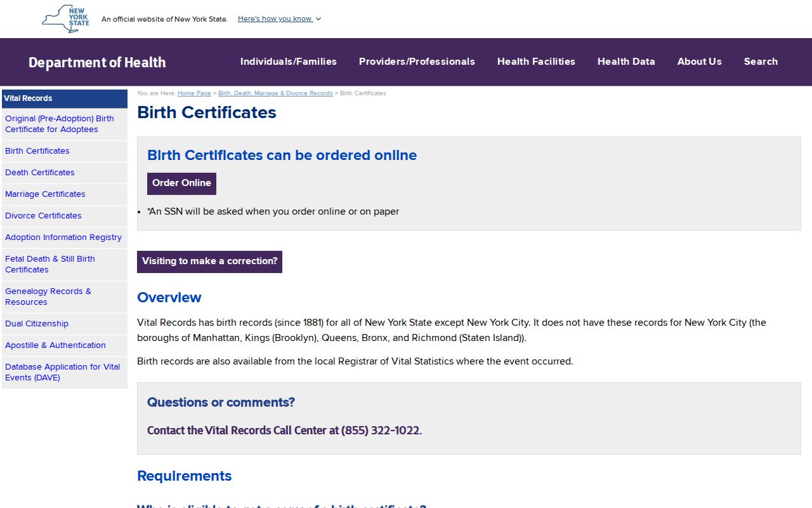Image resolution: width=812 pixels, height=508 pixels.
Task: Click the Requirements section heading
Action: coord(184,476)
